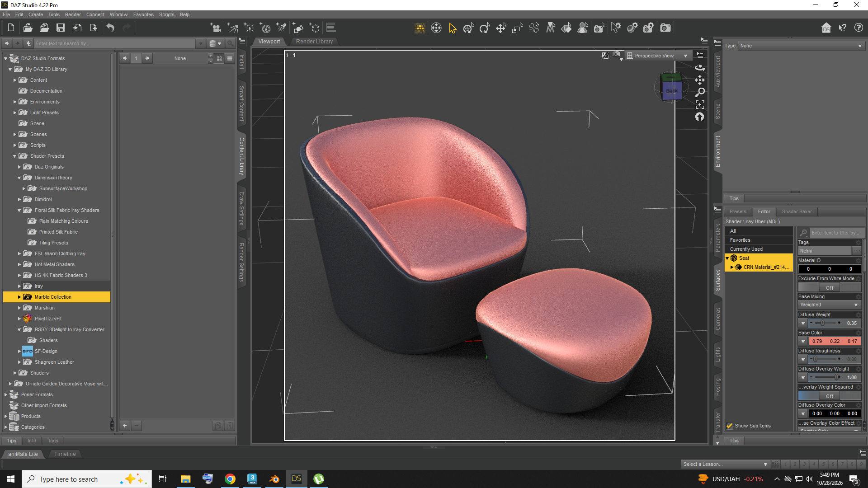Create a new spotlight from the toolbar
Image resolution: width=868 pixels, height=488 pixels.
[x=282, y=28]
